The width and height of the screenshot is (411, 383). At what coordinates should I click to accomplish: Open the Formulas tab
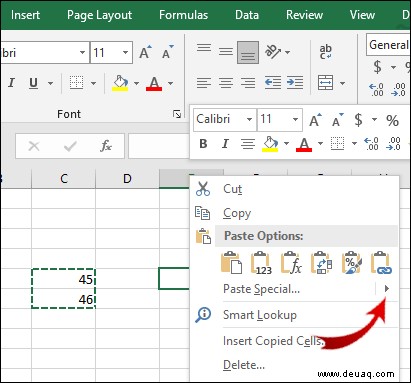click(183, 15)
